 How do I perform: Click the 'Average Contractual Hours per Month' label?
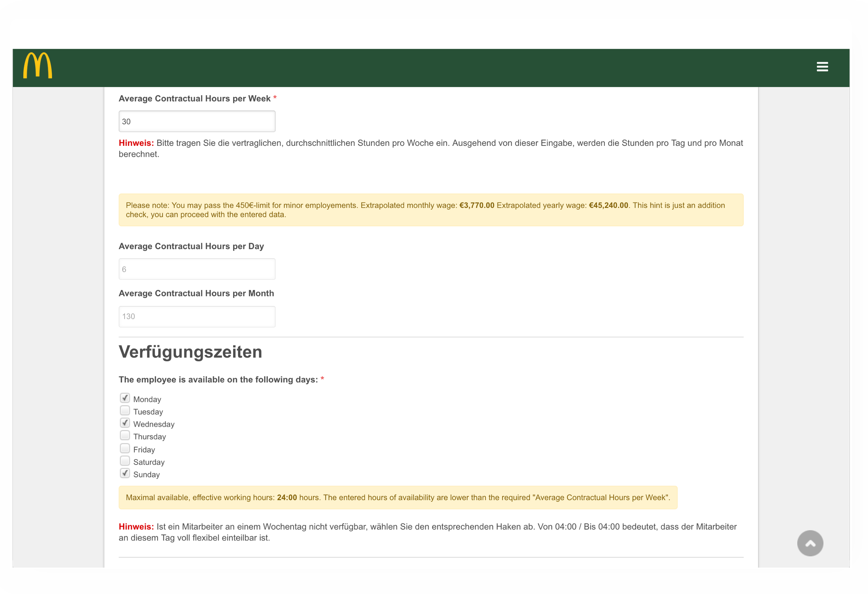tap(196, 294)
